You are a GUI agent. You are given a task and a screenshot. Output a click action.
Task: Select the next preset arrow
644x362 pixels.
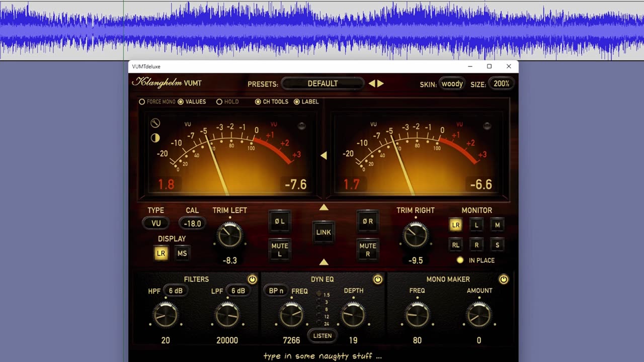point(380,83)
